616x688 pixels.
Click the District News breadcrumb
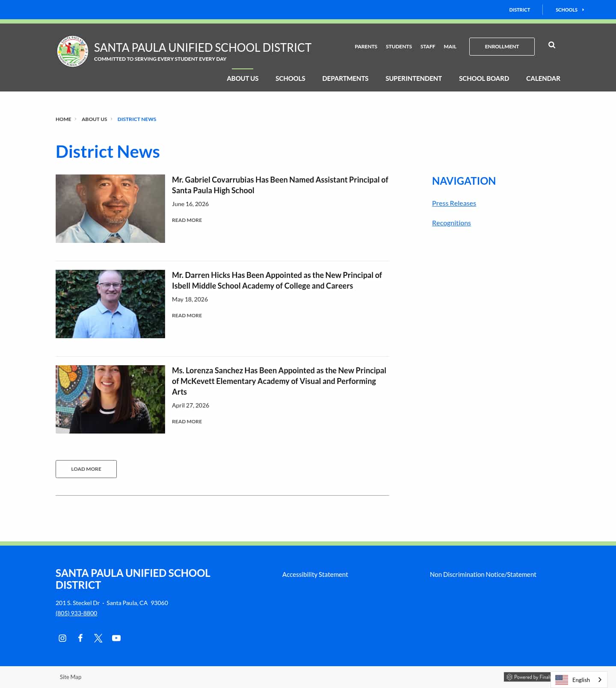tap(137, 119)
